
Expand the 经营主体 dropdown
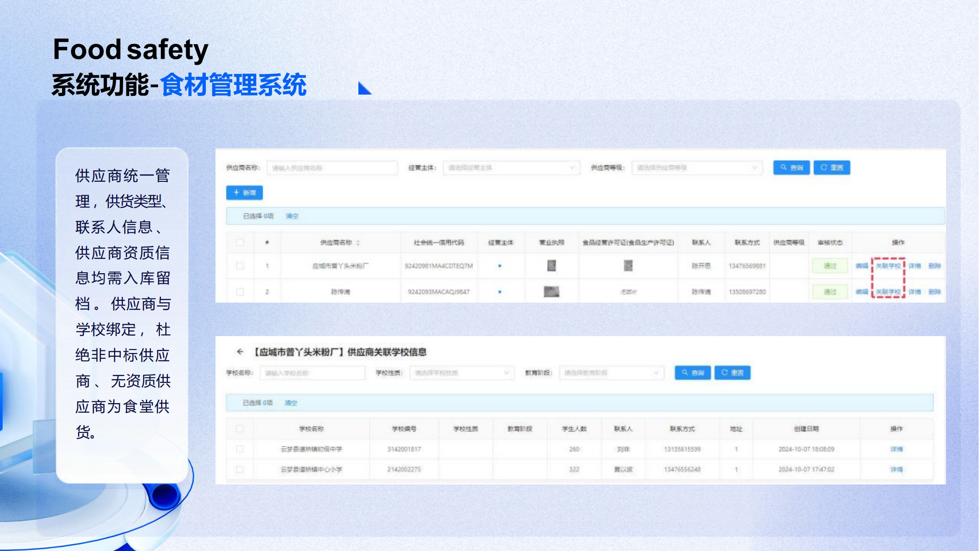click(511, 168)
